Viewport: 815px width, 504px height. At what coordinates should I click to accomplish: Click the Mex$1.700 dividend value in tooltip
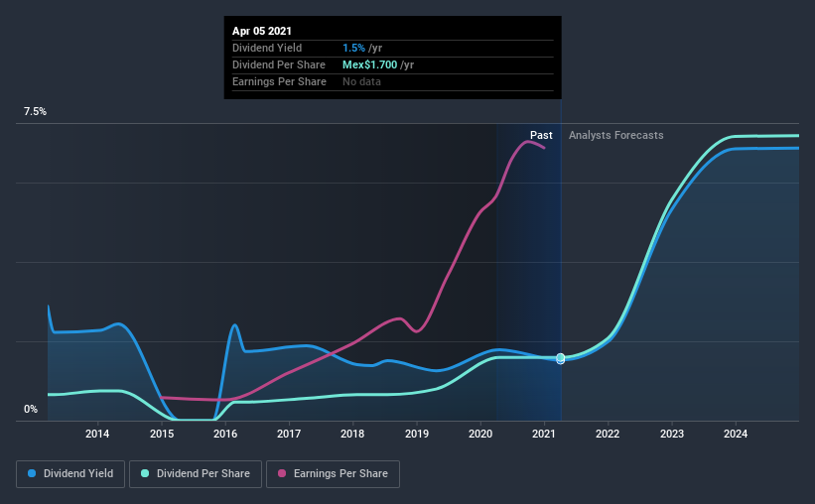coord(369,64)
